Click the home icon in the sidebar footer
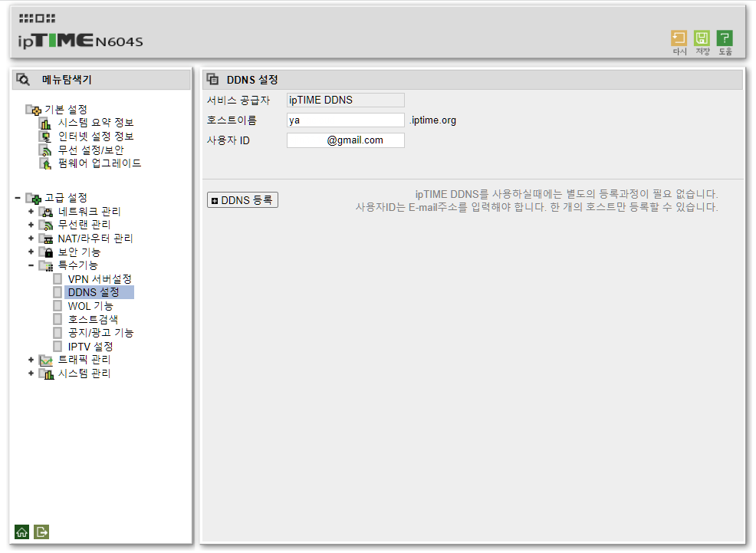Viewport: 756px width, 553px height. [x=21, y=532]
